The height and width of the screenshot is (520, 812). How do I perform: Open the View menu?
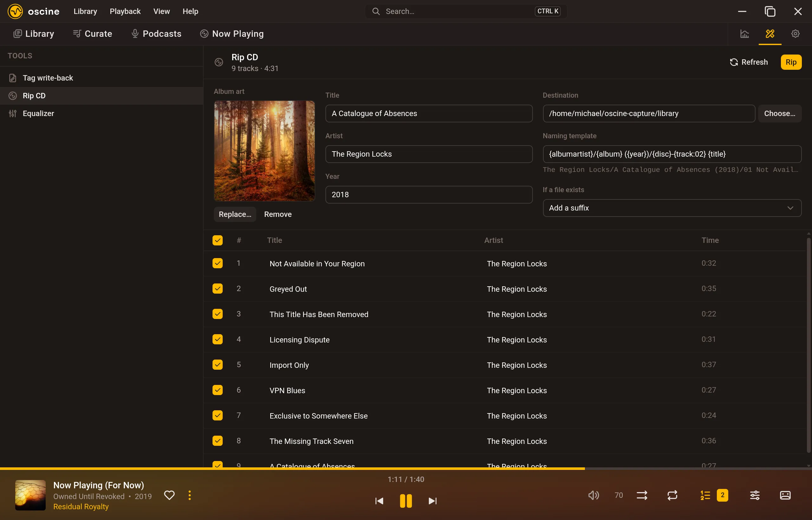[x=161, y=11]
